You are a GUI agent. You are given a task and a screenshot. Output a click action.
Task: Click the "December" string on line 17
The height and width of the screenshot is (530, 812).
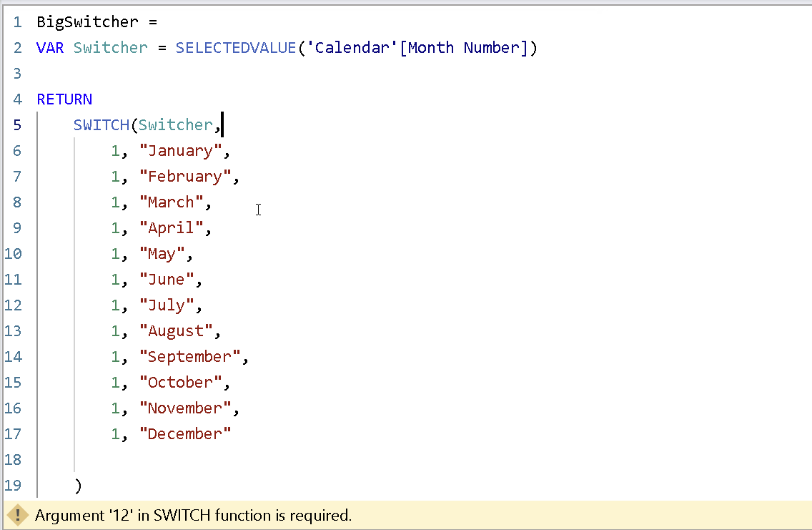point(185,433)
